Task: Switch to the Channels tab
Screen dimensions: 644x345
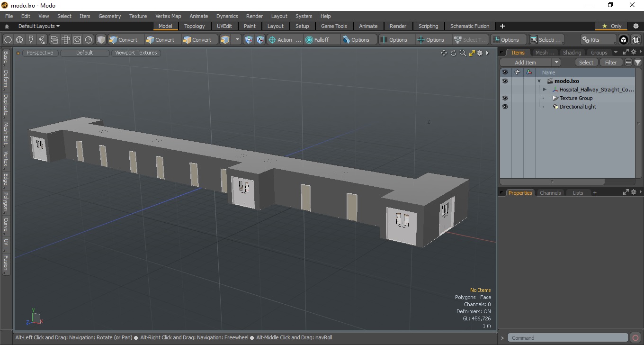Action: pos(550,192)
